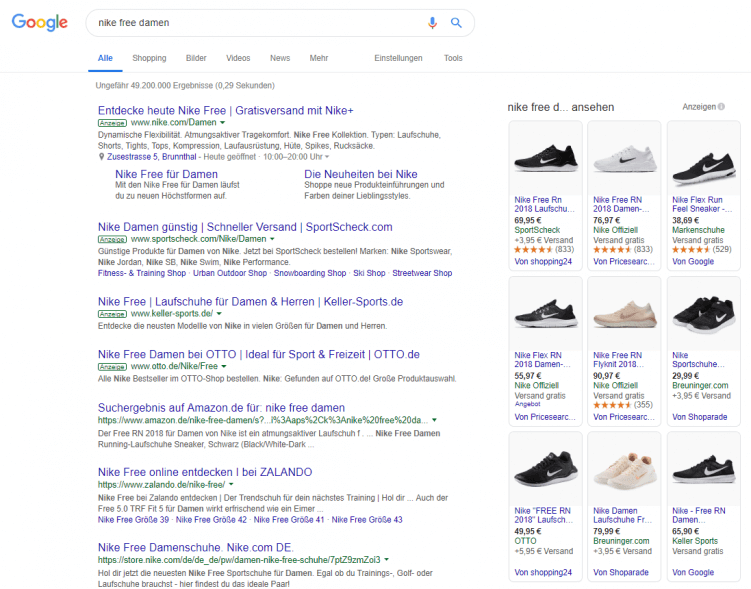Open white Nike Free RN 2018 shoe image

tap(624, 159)
